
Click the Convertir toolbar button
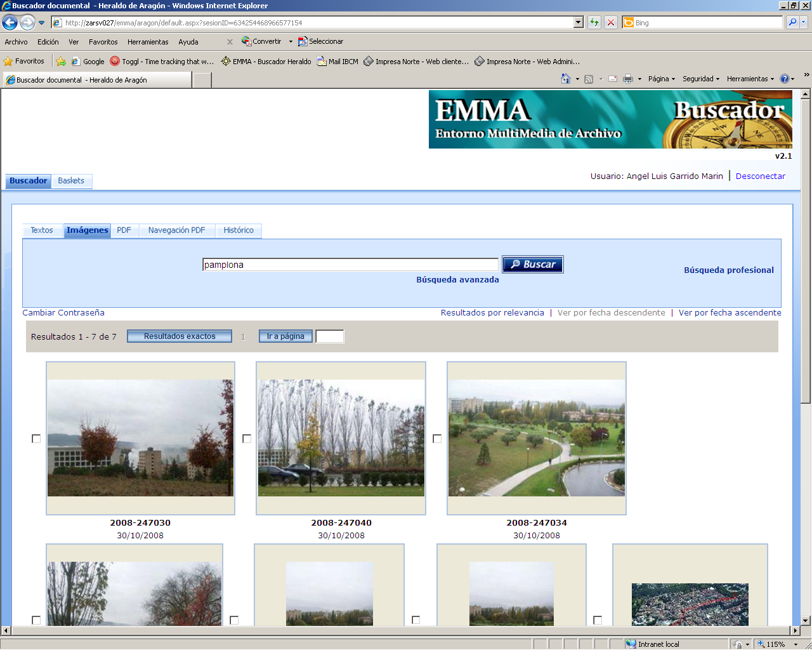[261, 41]
